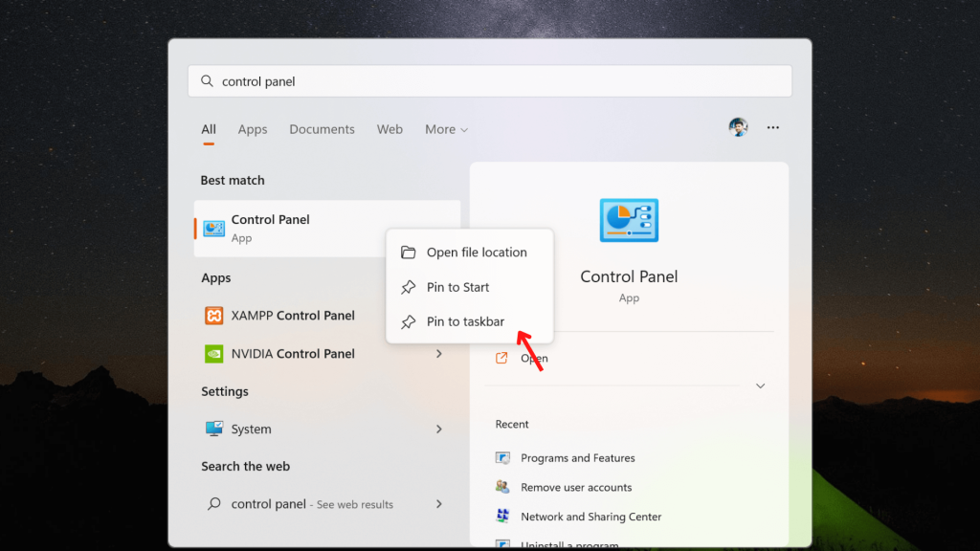Click the Control Panel title in preview pane
This screenshot has width=980, height=551.
point(629,276)
